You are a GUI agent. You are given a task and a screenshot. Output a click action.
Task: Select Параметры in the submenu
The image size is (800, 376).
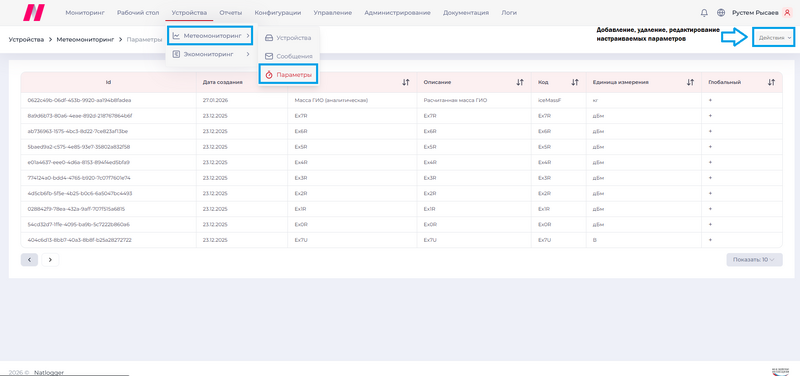[288, 75]
